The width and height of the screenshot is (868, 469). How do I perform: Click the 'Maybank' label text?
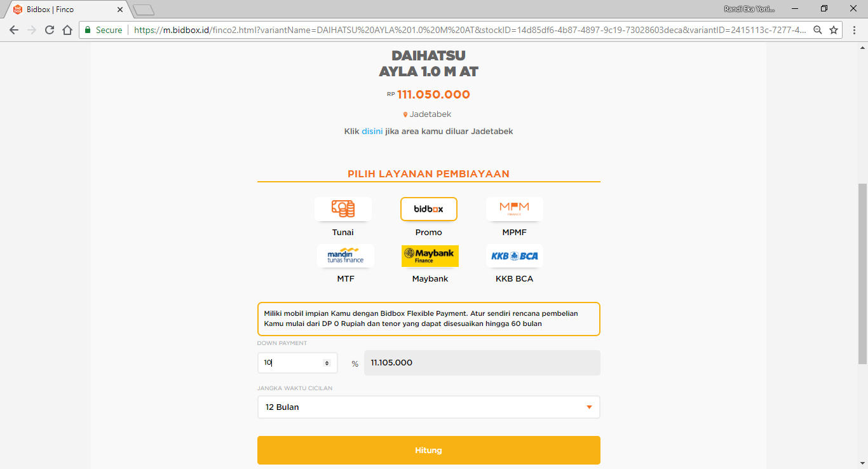[430, 279]
